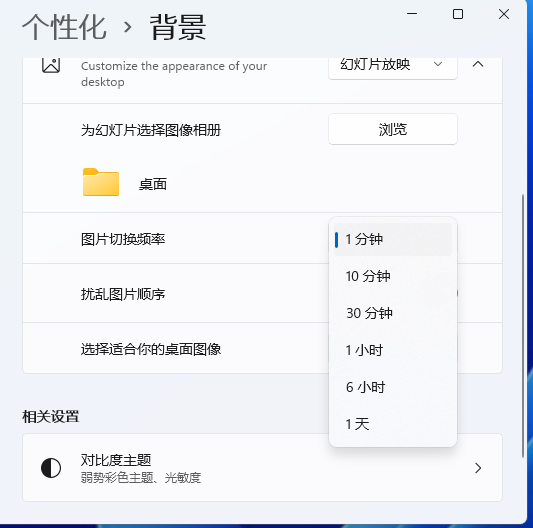533x528 pixels.
Task: Select 1 分钟 in the frequency list
Action: (x=393, y=239)
